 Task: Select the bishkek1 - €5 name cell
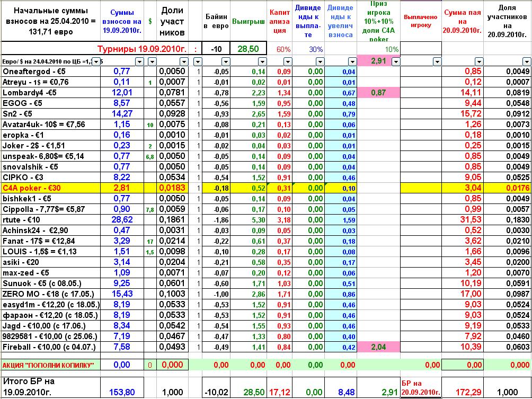click(x=51, y=199)
